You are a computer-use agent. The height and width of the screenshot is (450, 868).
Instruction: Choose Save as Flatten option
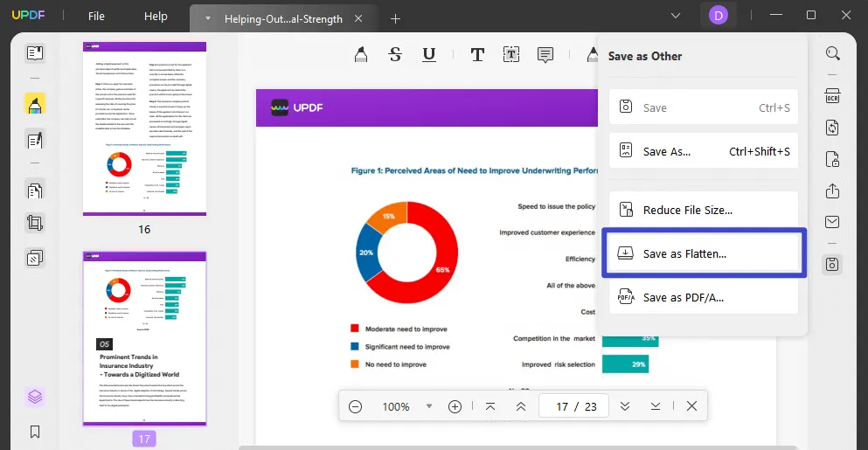(x=703, y=253)
